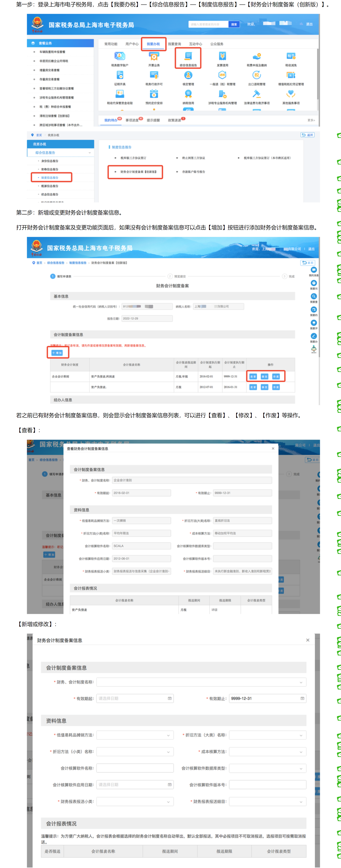
Task: Click the 增加 button under 会计制度备案信息
Action: 57,353
